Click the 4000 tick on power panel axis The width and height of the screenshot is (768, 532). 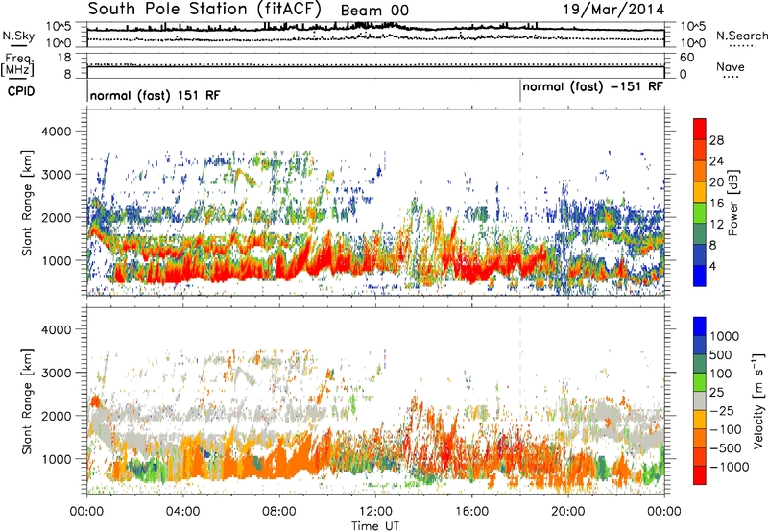(56, 132)
